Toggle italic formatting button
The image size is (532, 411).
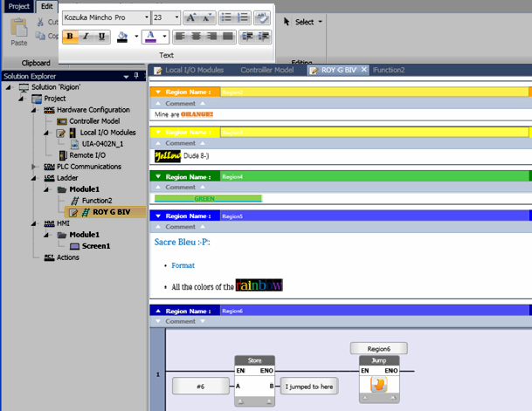(x=86, y=37)
